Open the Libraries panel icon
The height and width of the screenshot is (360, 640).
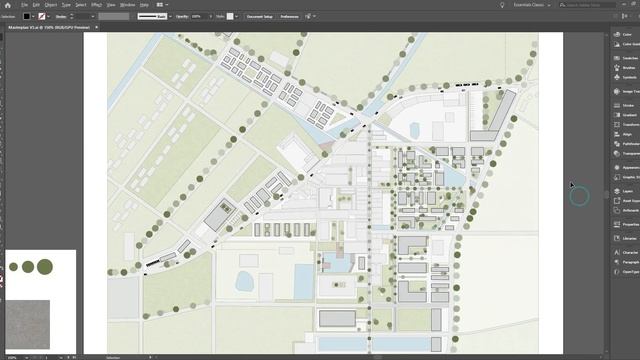(617, 238)
